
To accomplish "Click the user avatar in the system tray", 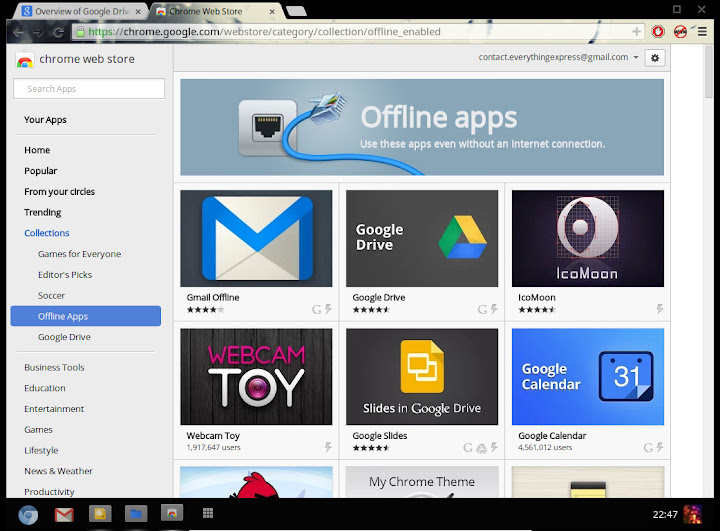I will point(692,514).
